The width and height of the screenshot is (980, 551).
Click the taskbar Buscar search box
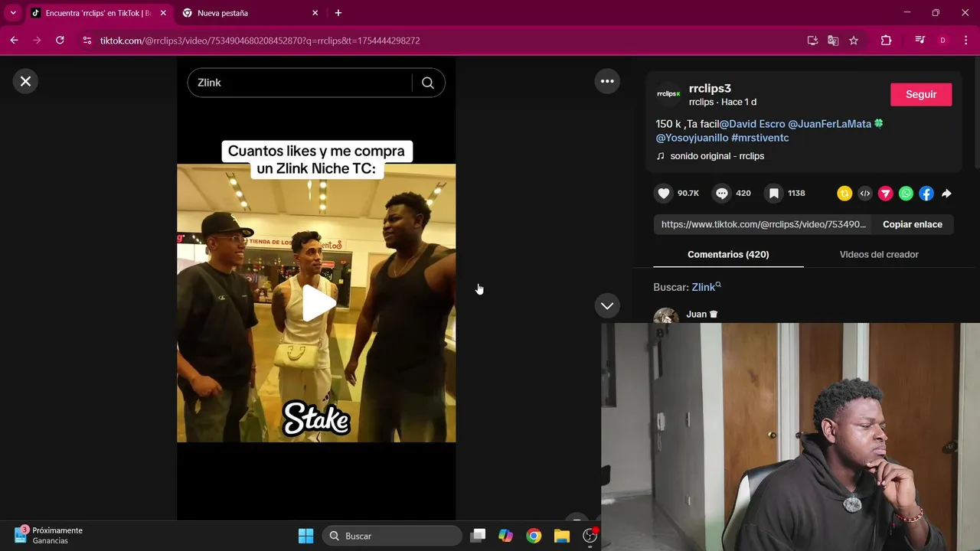(x=392, y=536)
